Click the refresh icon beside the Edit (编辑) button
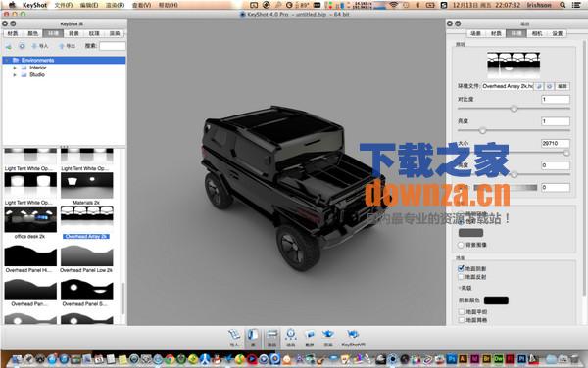The height and width of the screenshot is (368, 588). coord(550,86)
